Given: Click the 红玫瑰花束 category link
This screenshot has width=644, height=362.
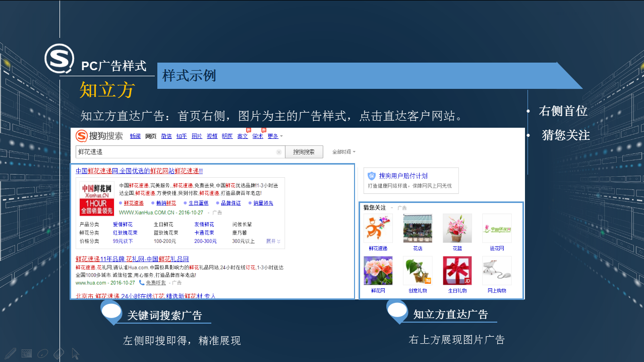Looking at the screenshot, I should point(125,233).
